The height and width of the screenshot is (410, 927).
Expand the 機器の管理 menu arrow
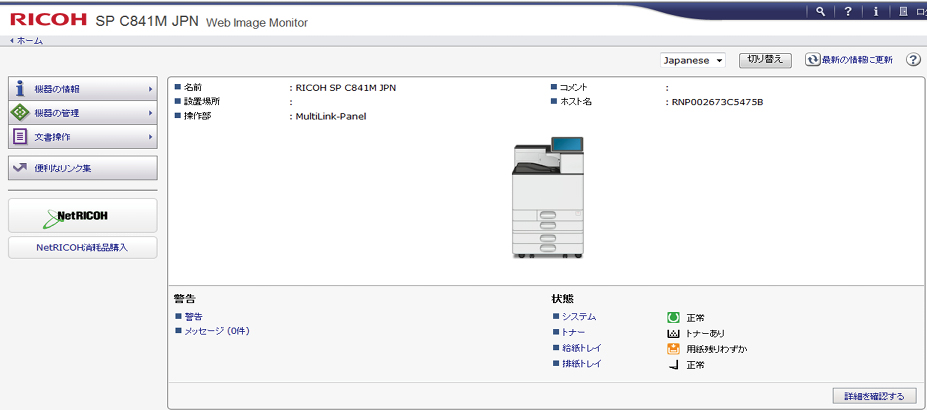150,113
